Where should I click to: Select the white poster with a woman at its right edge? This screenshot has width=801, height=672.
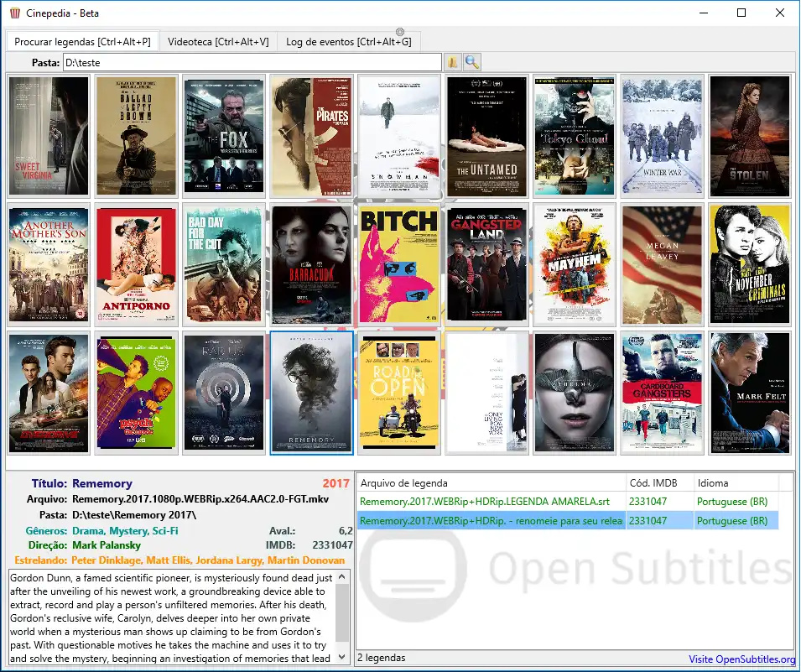(486, 393)
